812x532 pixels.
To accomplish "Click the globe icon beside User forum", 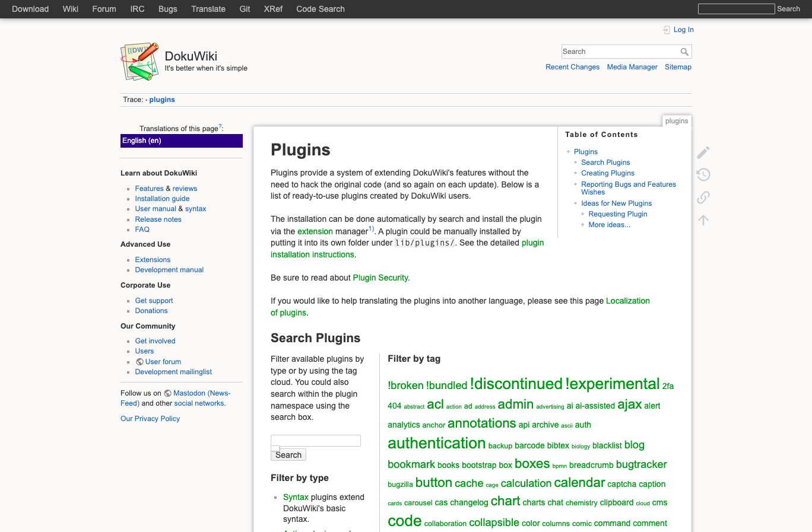I will click(x=139, y=362).
